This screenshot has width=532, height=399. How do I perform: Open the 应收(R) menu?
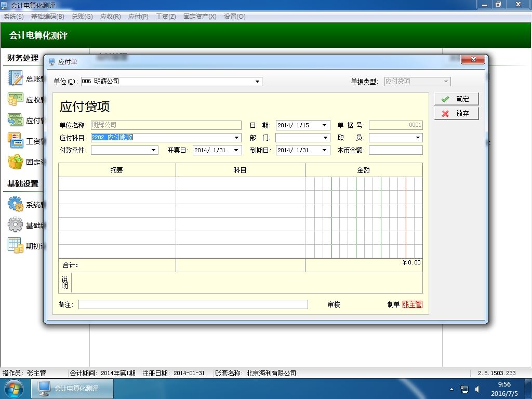(110, 16)
